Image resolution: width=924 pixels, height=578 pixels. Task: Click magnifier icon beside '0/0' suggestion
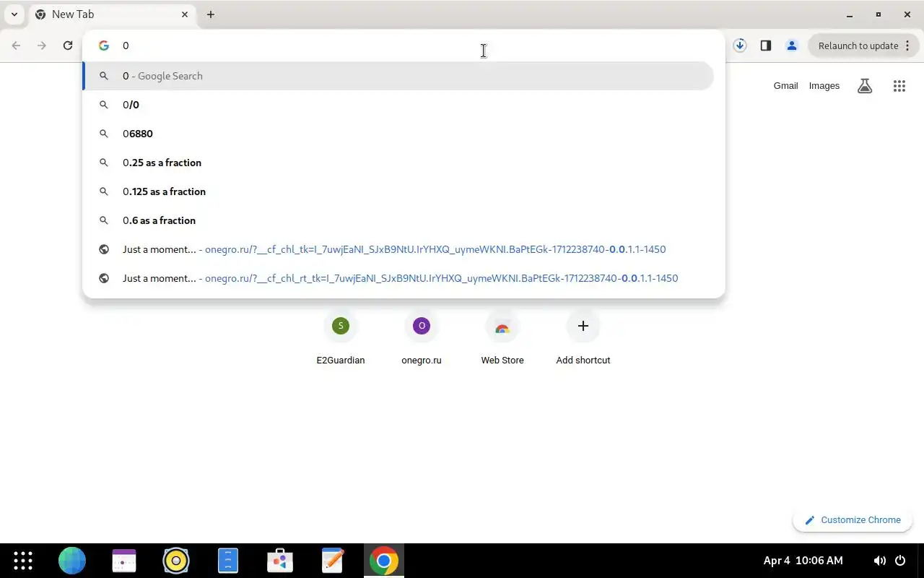pos(104,105)
